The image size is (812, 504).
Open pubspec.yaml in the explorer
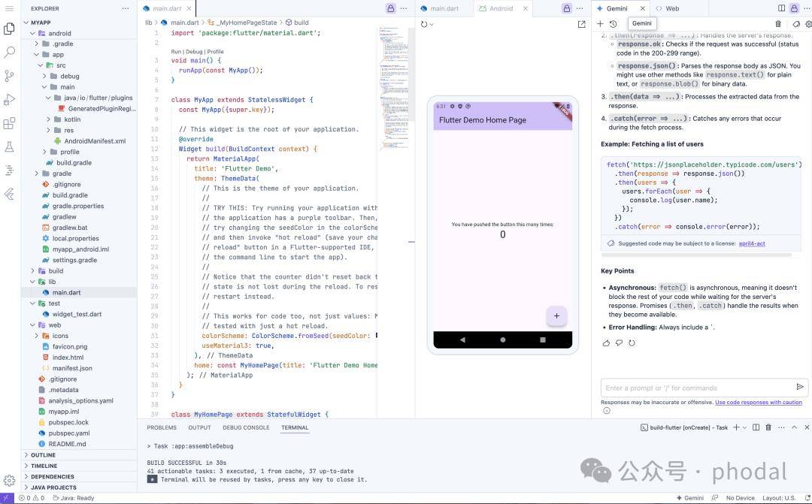pyautogui.click(x=69, y=433)
